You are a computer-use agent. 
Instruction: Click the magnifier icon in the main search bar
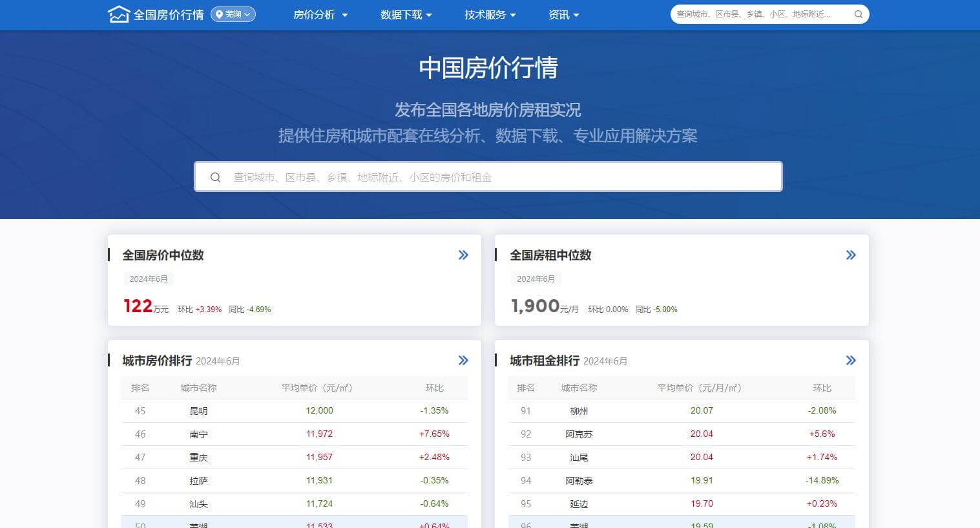pyautogui.click(x=216, y=176)
